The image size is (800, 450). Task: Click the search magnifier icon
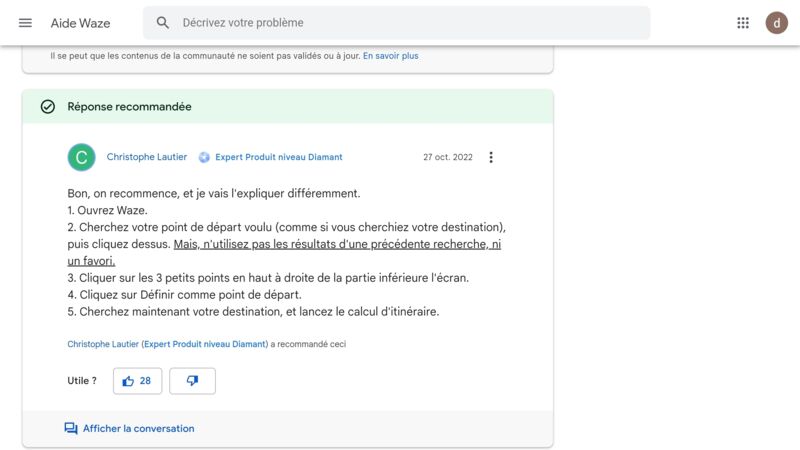pyautogui.click(x=163, y=22)
